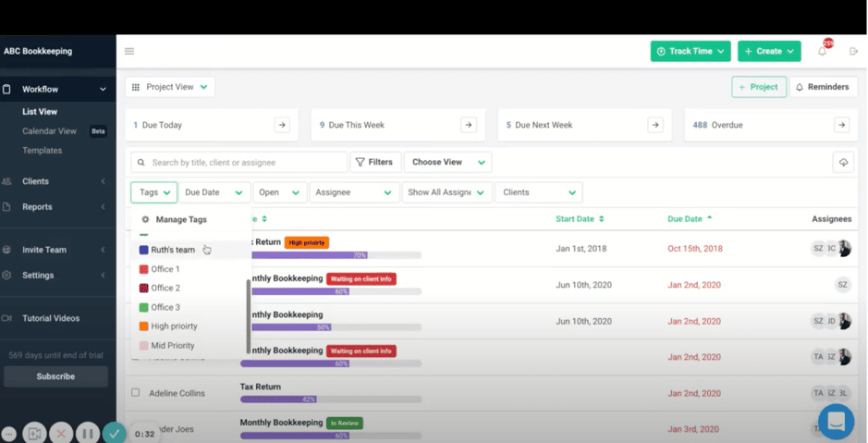
Task: Click the Tutorial Videos camera icon
Action: pyautogui.click(x=6, y=318)
